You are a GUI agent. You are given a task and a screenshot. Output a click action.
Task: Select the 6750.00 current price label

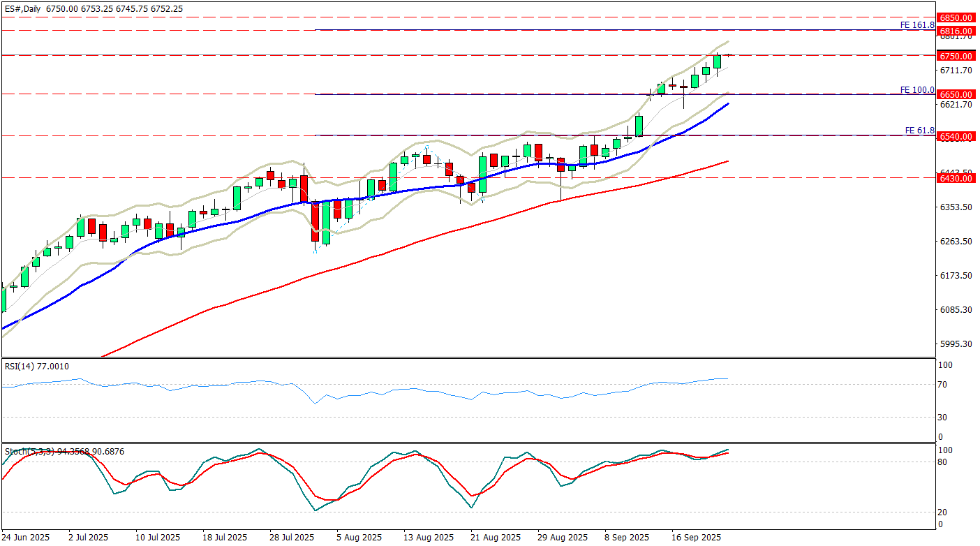coord(956,56)
